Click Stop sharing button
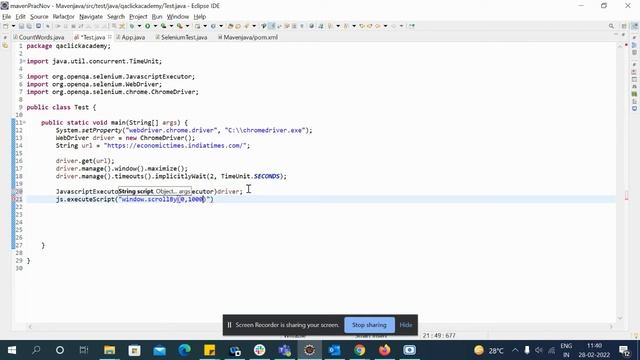 (x=369, y=325)
